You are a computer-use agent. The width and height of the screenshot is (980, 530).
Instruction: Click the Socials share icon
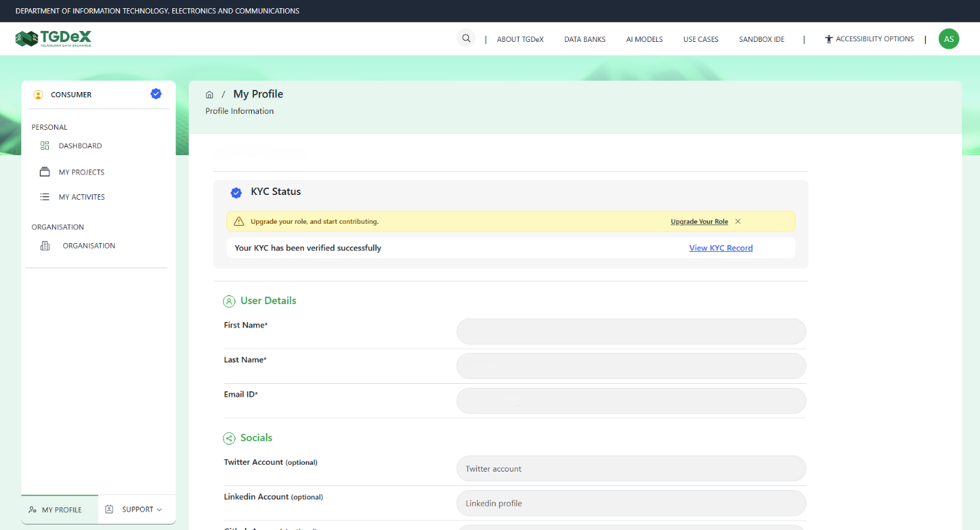point(229,438)
